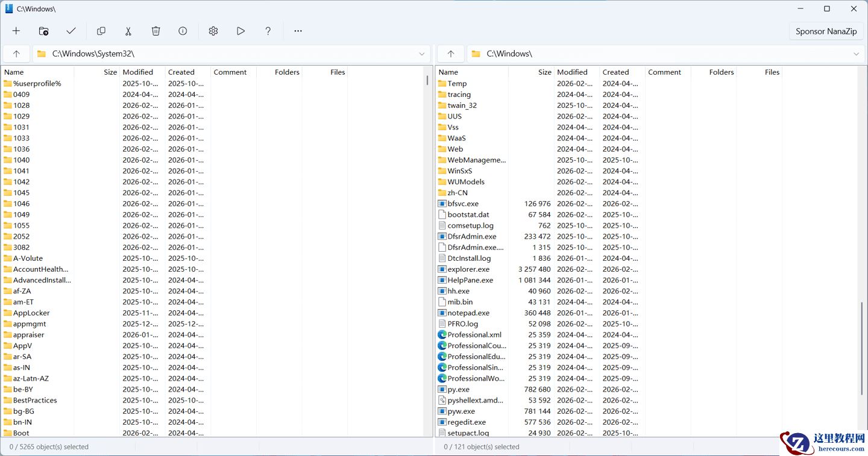Sort right pane by Size column header
Screen dimensions: 868x456
544,72
